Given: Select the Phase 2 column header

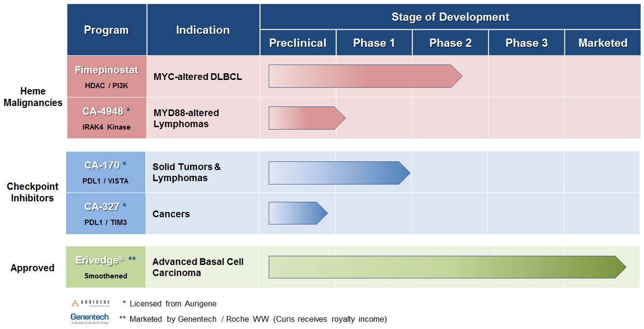Looking at the screenshot, I should pyautogui.click(x=450, y=43).
